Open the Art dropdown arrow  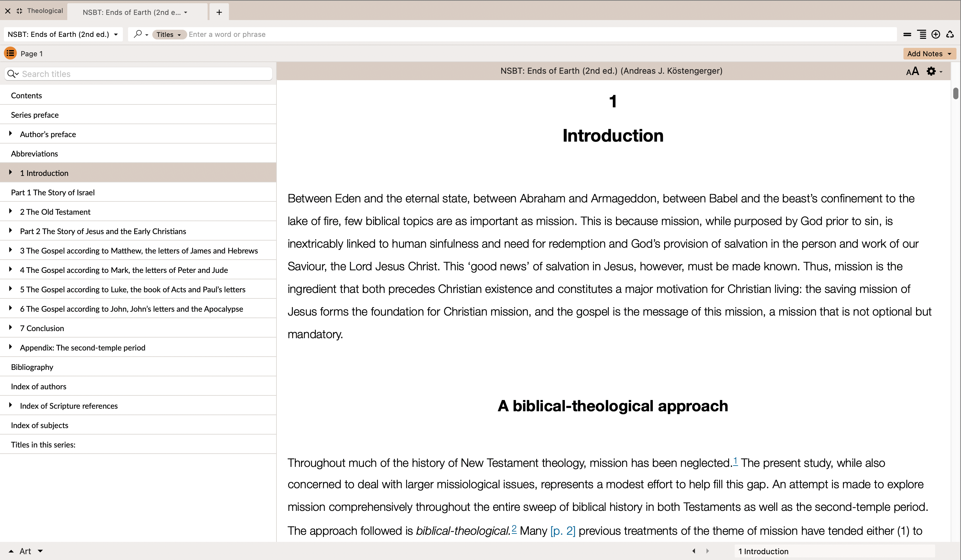tap(40, 551)
